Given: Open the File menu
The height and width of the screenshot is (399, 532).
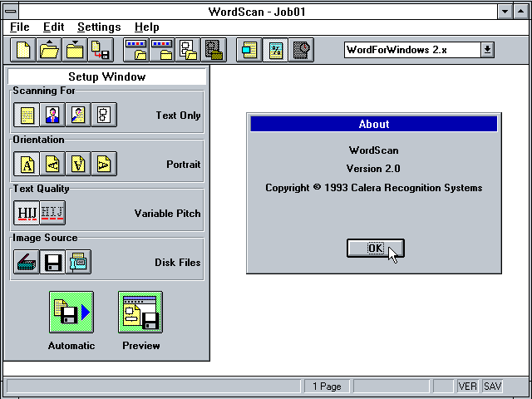Looking at the screenshot, I should (20, 27).
